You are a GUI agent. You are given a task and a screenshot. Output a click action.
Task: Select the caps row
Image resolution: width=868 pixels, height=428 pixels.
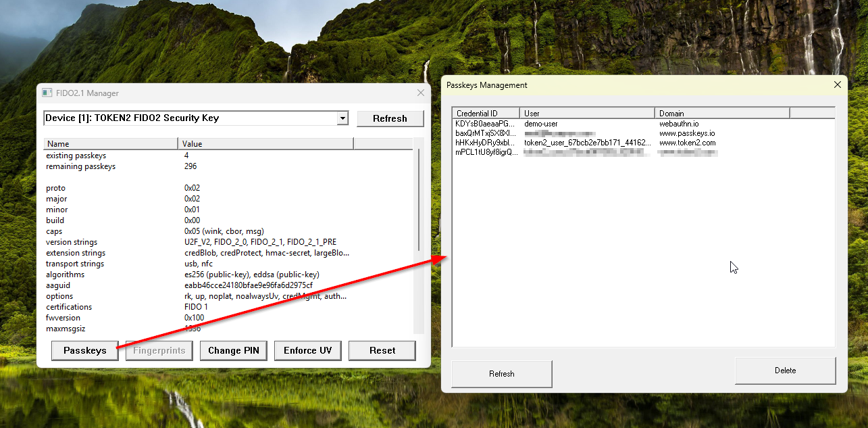[x=228, y=231]
